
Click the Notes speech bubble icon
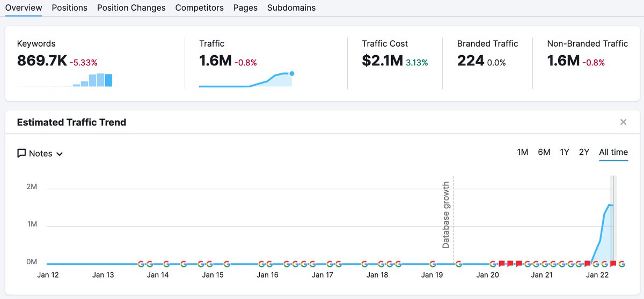click(21, 154)
